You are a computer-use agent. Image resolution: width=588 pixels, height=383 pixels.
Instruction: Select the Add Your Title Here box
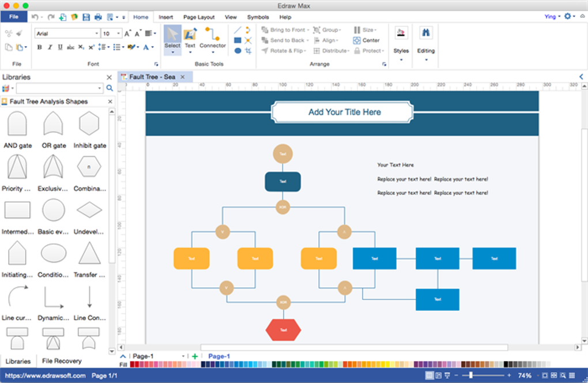342,112
